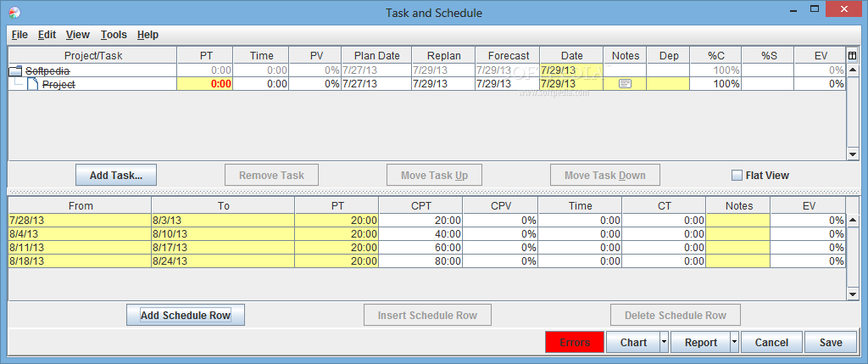Click the red Errors button
This screenshot has height=364, width=868.
coord(575,343)
